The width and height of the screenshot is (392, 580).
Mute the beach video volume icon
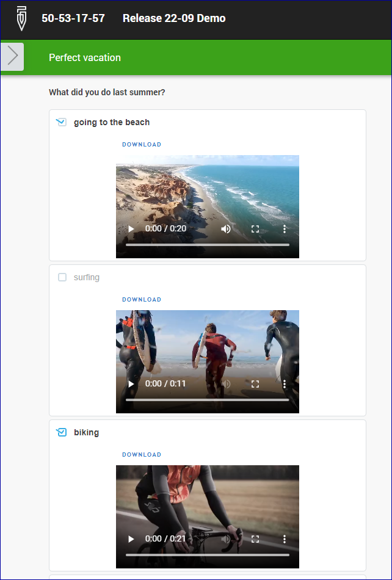(x=226, y=228)
